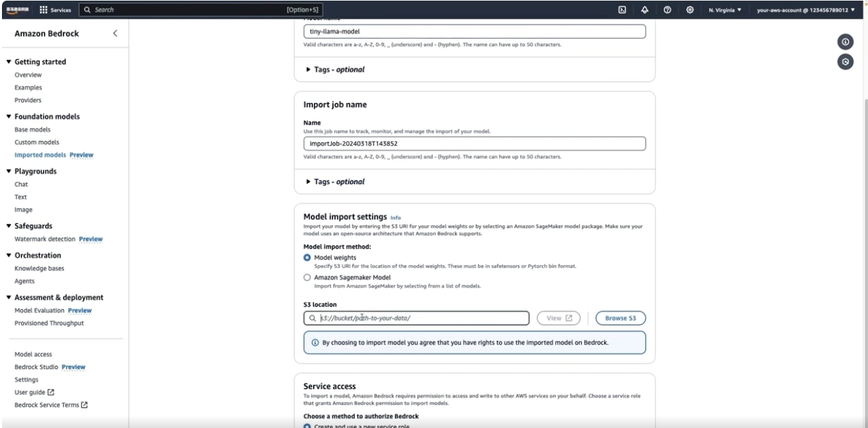Screen dimensions: 868x428
Task: Click the import job Name field
Action: tap(475, 144)
